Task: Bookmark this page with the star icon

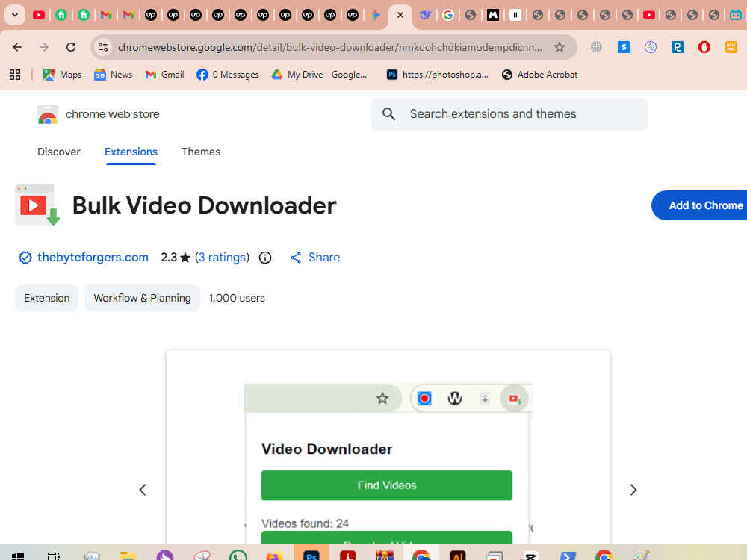Action: [x=560, y=47]
